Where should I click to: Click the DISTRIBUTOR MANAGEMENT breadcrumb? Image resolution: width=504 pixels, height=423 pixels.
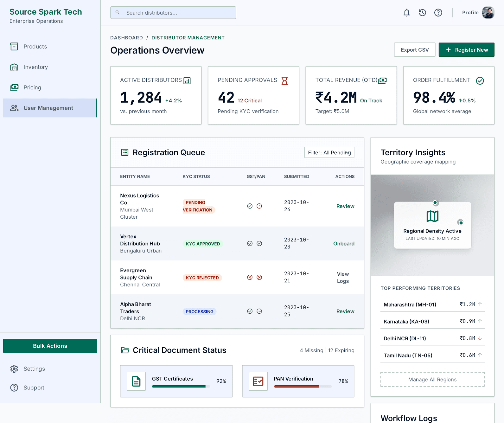coord(188,38)
